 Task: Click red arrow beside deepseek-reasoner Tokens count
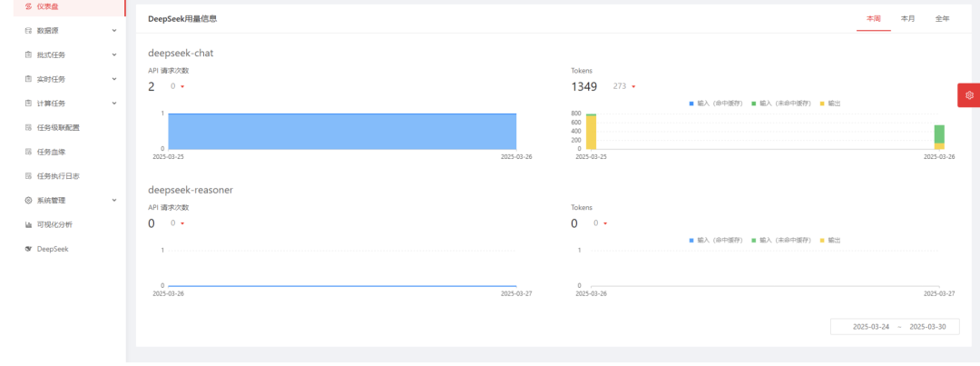(x=605, y=223)
